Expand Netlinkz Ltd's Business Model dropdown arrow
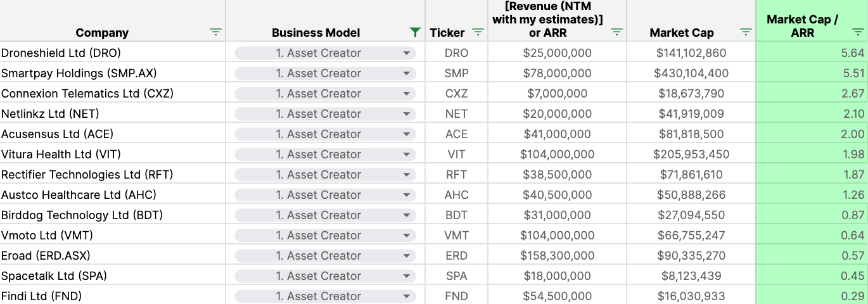Screen dimensions: 868x304 tap(406, 114)
